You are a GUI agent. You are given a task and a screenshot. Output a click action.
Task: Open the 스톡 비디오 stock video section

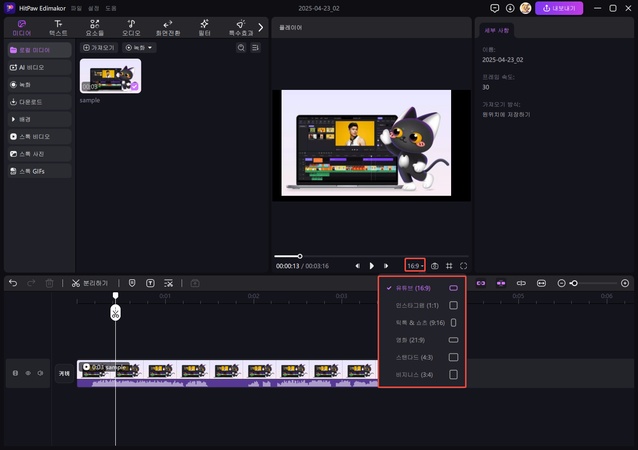pos(39,137)
